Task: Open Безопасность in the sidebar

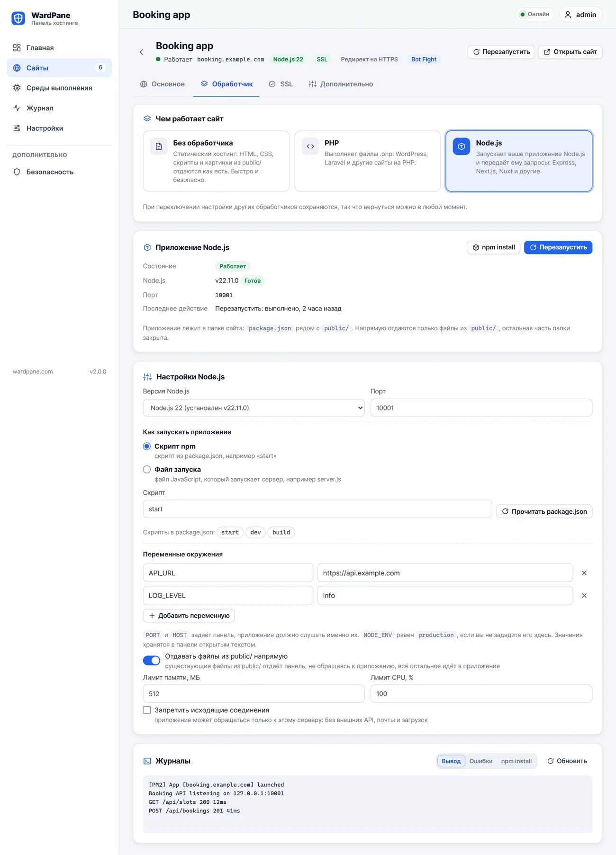Action: click(x=59, y=172)
